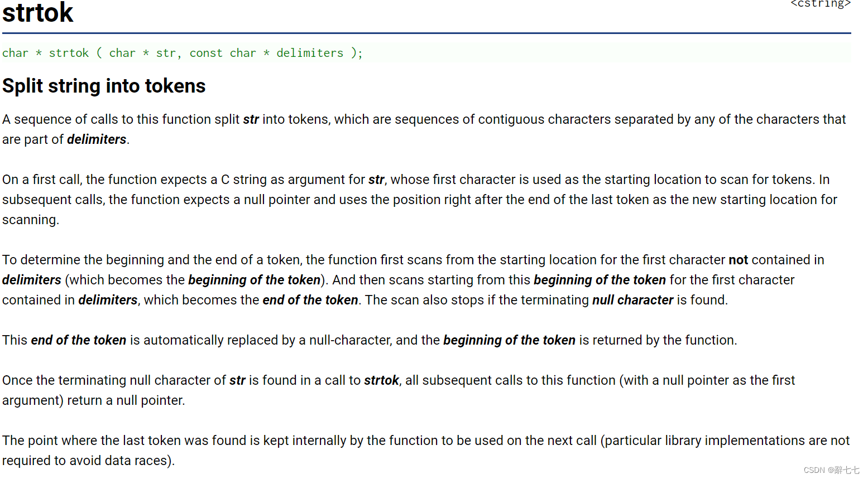
Task: Click the 'Split string into tokens' heading
Action: tap(104, 86)
